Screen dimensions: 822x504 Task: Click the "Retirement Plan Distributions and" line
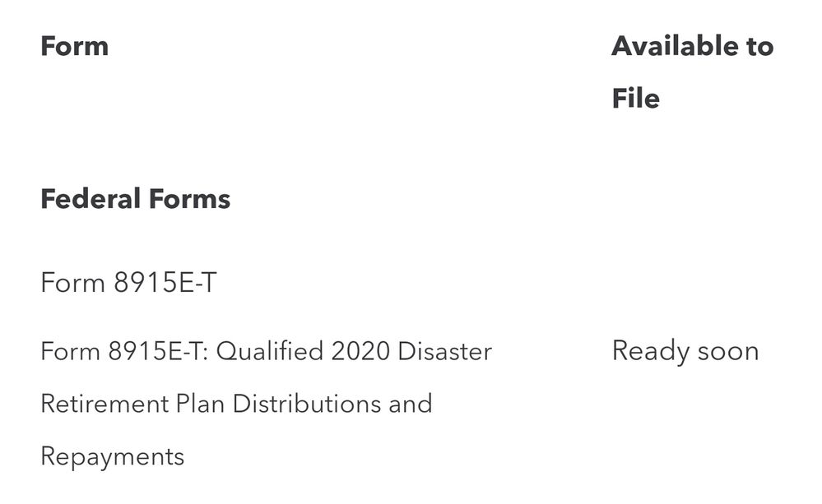tap(236, 404)
